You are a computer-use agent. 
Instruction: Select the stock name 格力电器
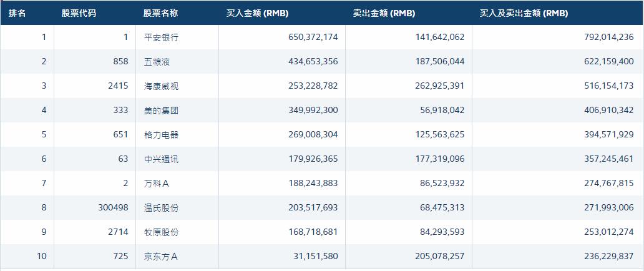click(x=162, y=134)
